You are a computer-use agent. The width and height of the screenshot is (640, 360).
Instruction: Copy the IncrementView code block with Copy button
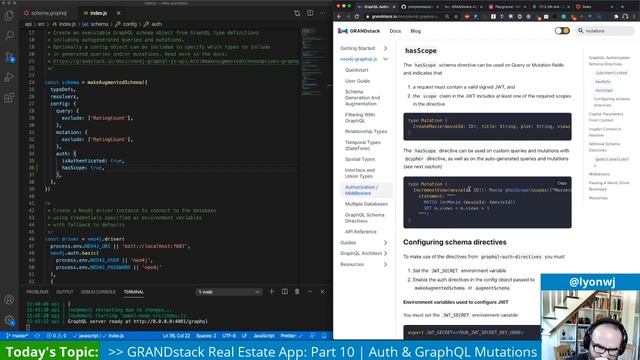(x=562, y=183)
